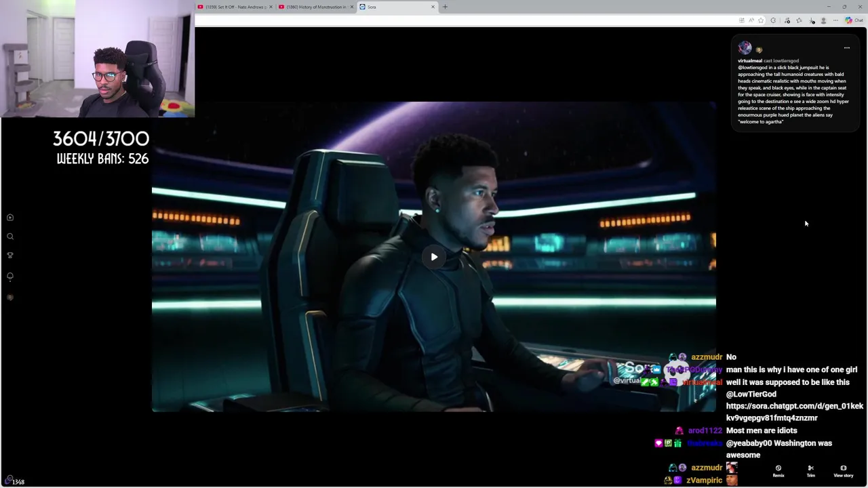Close the Sora browser tab

click(433, 7)
